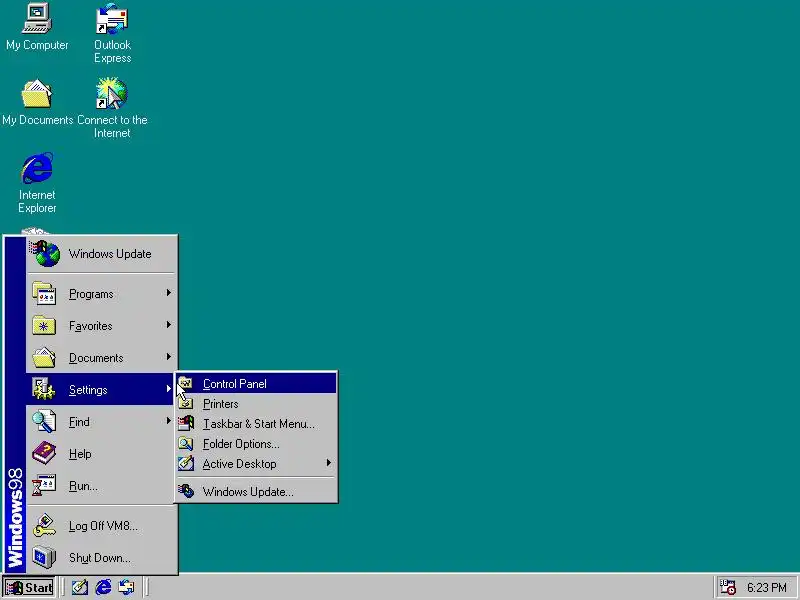The height and width of the screenshot is (600, 800).
Task: Open Printers from Settings submenu
Action: pyautogui.click(x=256, y=404)
